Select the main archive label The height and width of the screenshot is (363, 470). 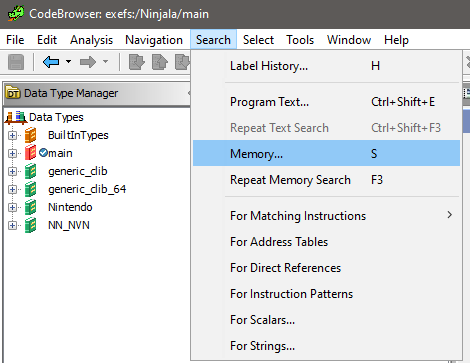tap(60, 153)
